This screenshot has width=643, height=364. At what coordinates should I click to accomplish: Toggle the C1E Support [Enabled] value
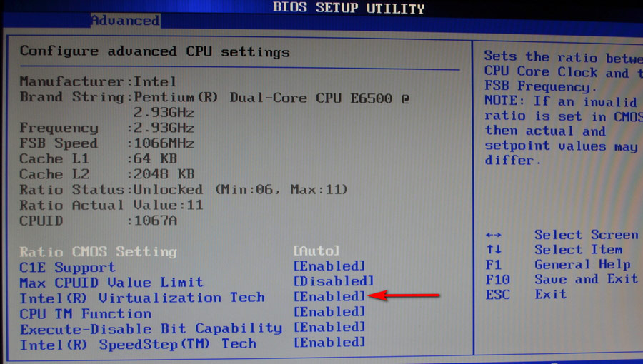329,266
